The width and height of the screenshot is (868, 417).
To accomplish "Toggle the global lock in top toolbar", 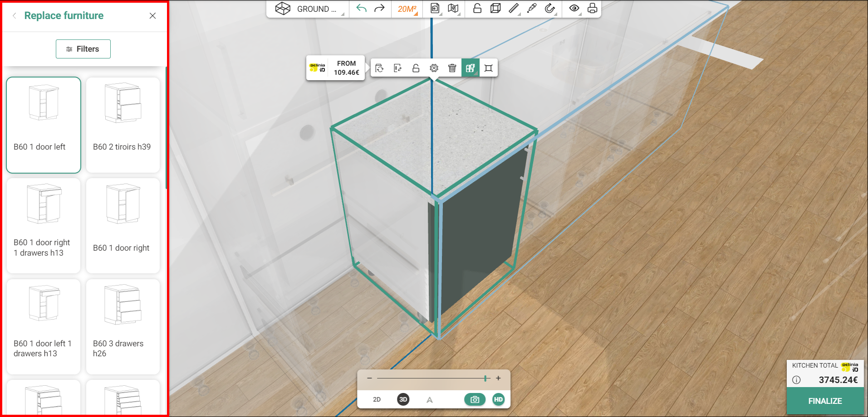I will point(477,8).
